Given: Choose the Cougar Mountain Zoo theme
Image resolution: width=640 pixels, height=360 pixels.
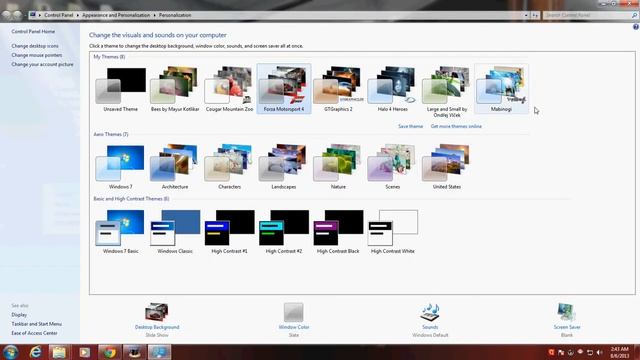Looking at the screenshot, I should tap(229, 89).
